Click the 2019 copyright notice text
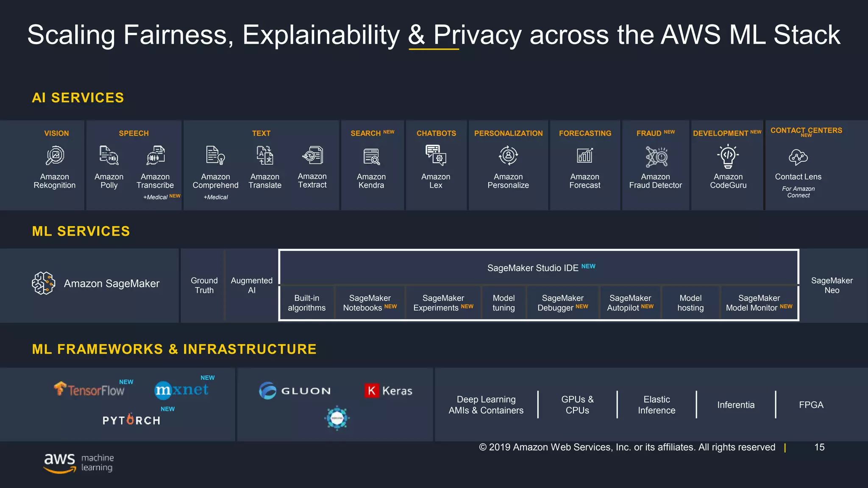Viewport: 868px width, 488px height. coord(627,447)
